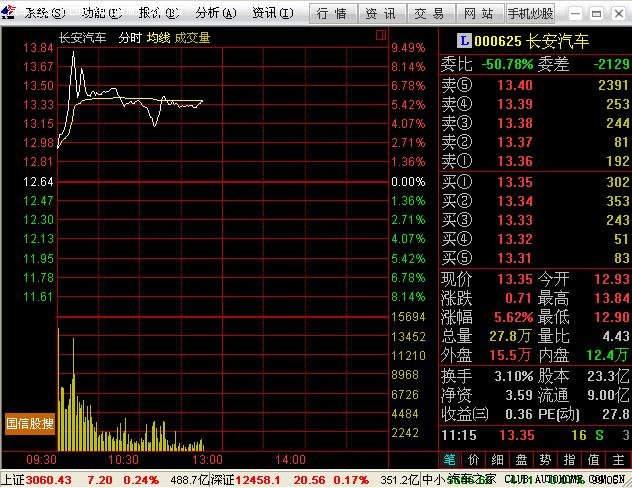632x488 pixels.
Task: Click the 资讯 toolbar button
Action: [382, 14]
